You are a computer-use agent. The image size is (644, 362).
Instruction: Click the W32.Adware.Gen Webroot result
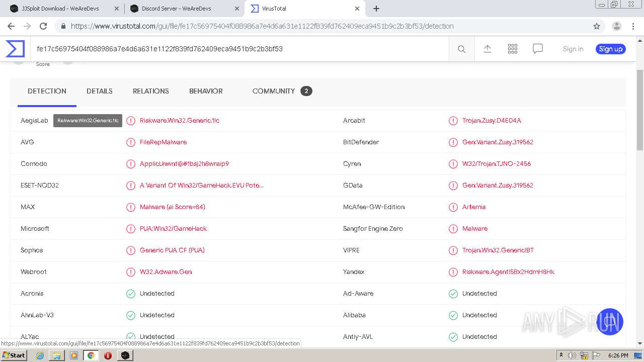pos(166,272)
